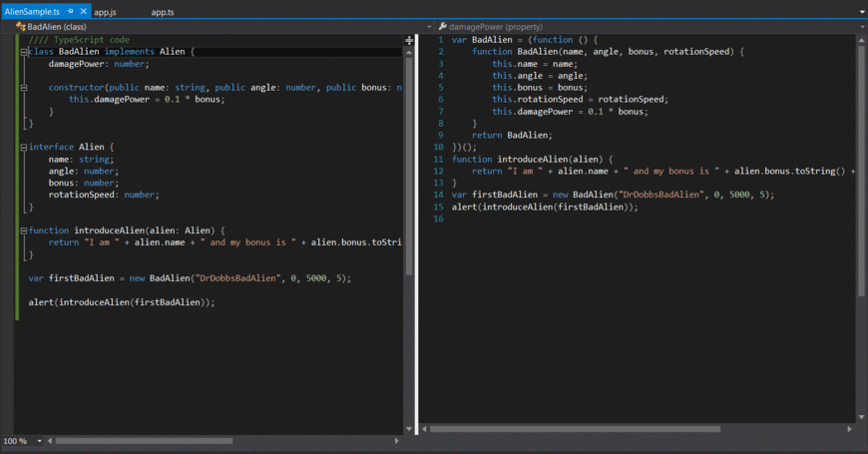Collapse the introduceAlien function block
Viewport: 868px width, 454px height.
coord(22,230)
